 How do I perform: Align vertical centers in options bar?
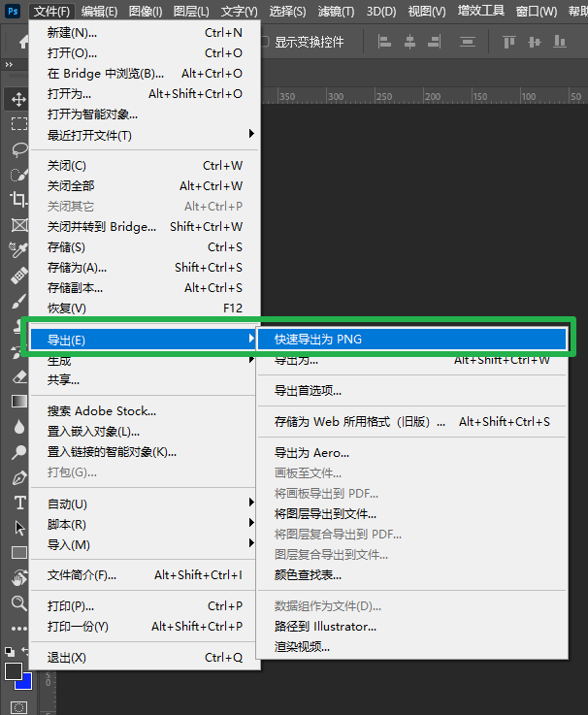click(x=535, y=42)
